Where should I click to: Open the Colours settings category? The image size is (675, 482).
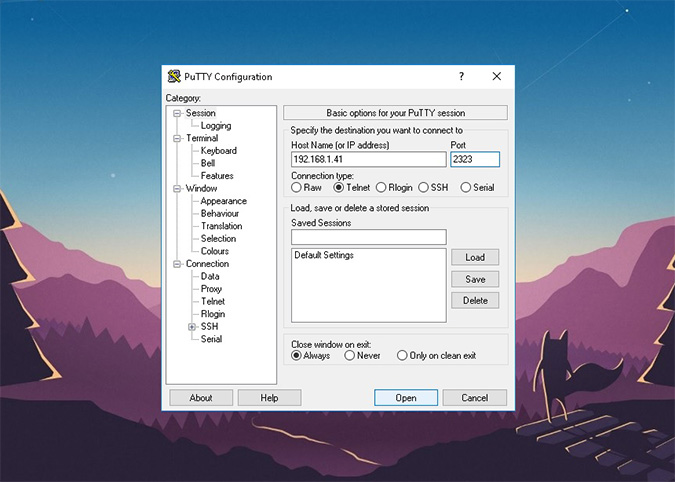point(214,251)
